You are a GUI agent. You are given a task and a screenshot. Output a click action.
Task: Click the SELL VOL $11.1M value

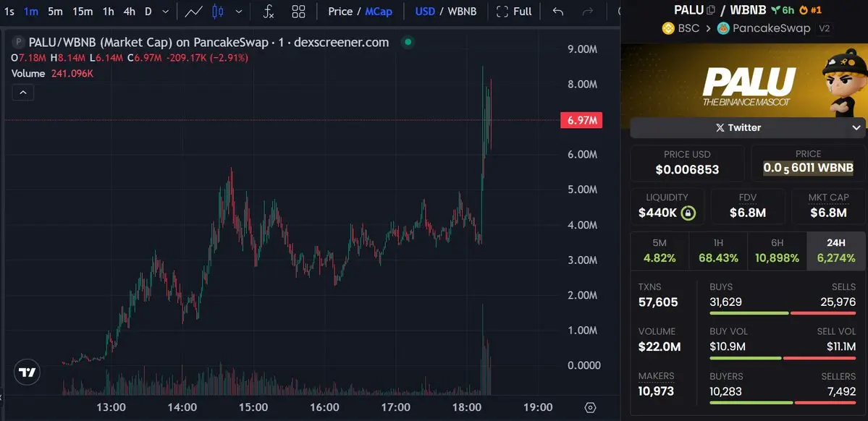coord(840,347)
